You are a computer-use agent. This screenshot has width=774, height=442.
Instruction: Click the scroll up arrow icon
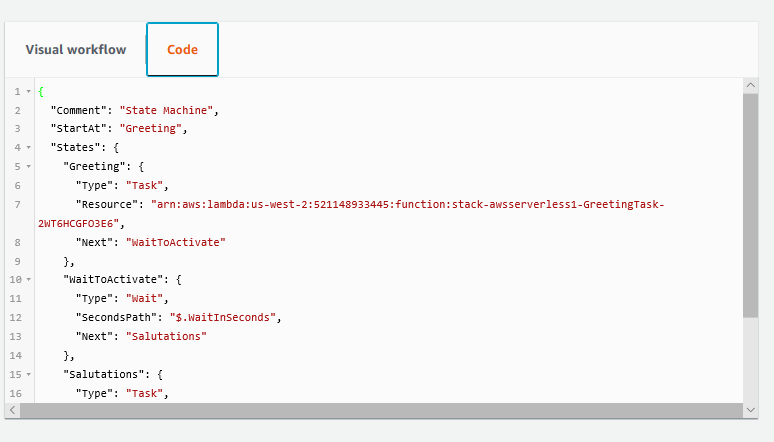tap(750, 85)
